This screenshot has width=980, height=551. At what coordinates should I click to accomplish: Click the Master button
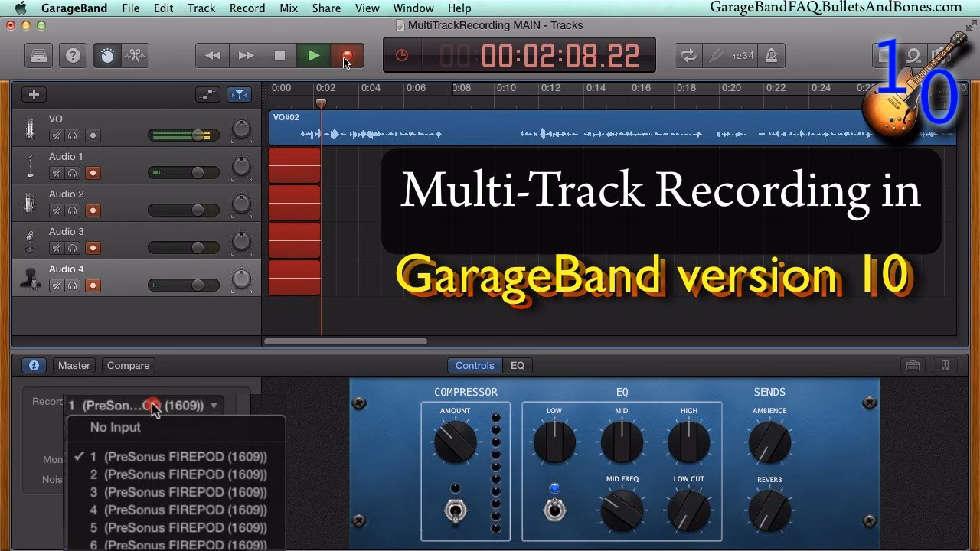73,365
